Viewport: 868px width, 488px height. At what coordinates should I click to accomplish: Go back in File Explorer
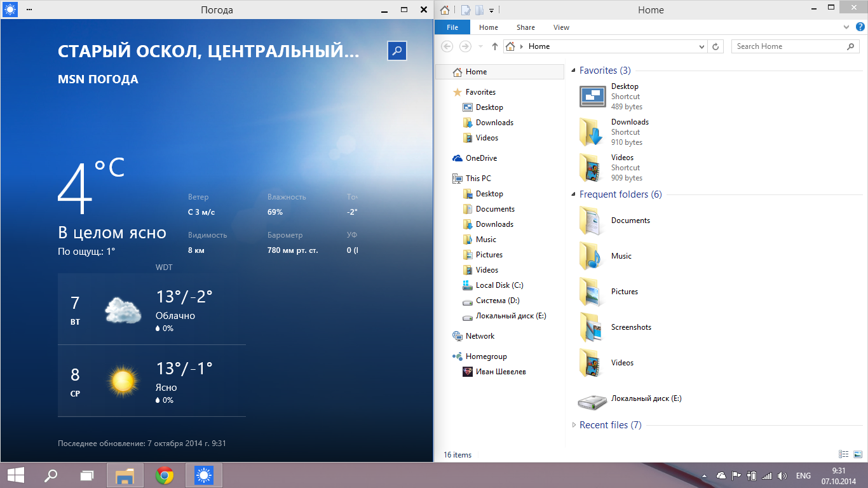[447, 46]
